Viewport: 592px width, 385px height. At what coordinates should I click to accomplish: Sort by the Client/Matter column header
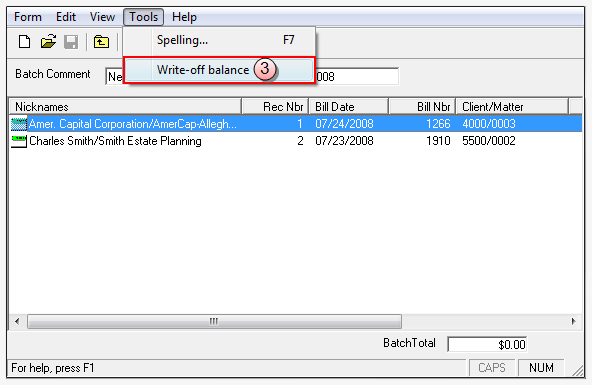[x=512, y=107]
